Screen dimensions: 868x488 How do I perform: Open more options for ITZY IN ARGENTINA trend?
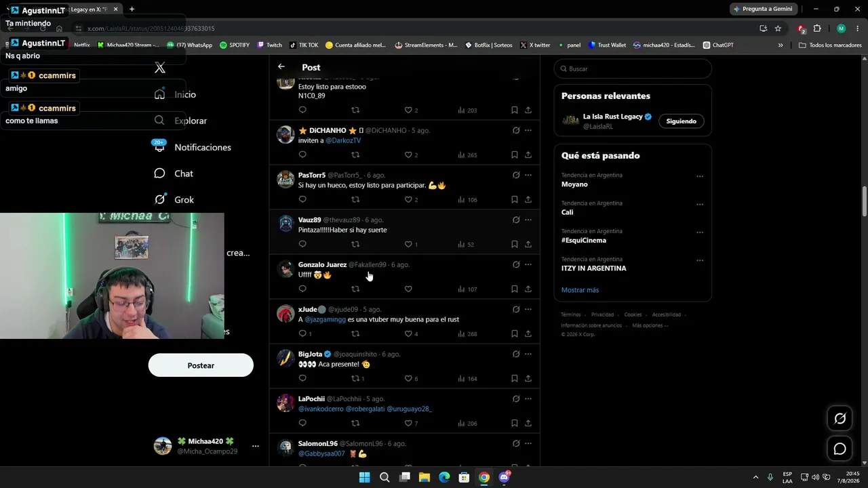pyautogui.click(x=700, y=260)
